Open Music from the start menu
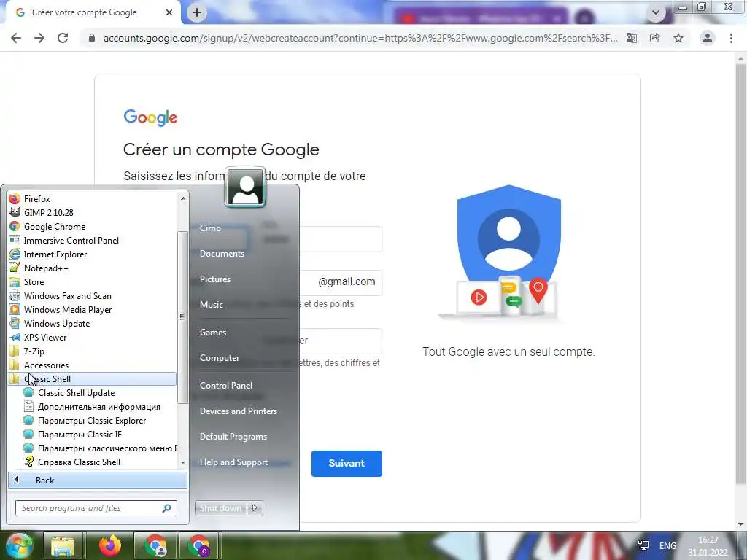The image size is (747, 560). [211, 305]
